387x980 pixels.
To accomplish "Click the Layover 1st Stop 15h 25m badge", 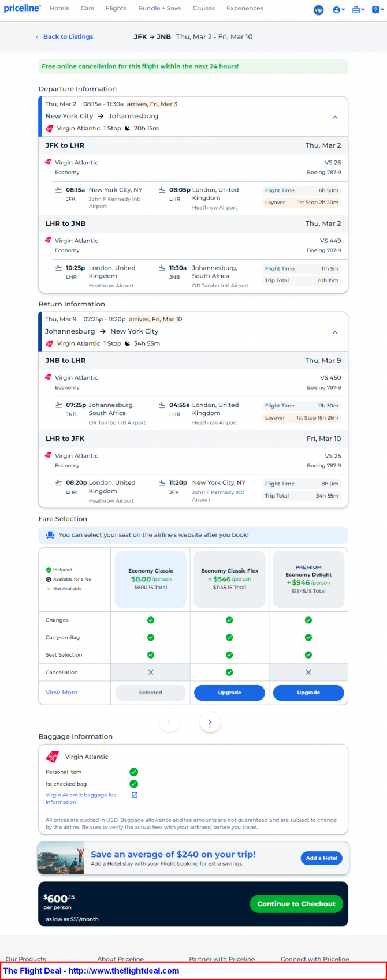I will (302, 417).
